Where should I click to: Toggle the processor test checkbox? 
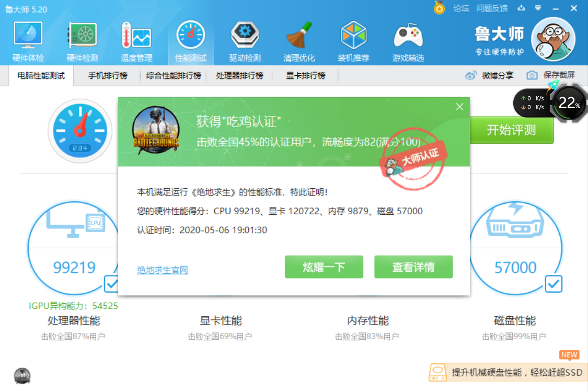[111, 284]
